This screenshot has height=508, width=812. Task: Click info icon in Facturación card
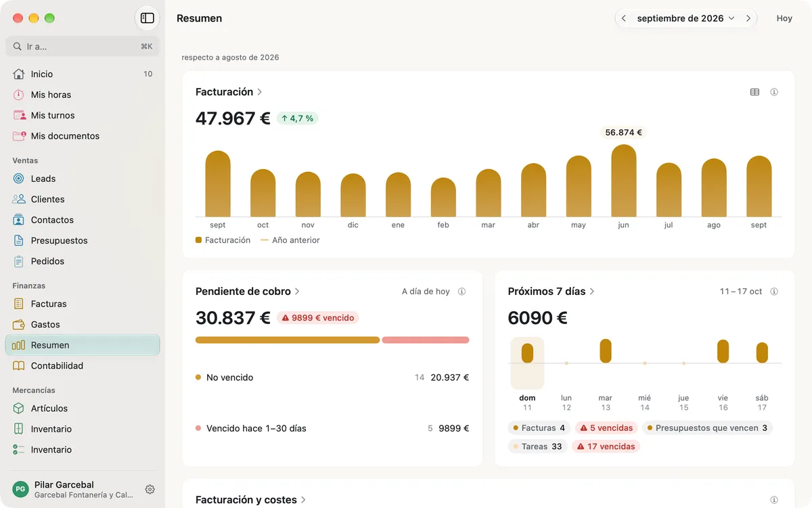[x=774, y=92]
